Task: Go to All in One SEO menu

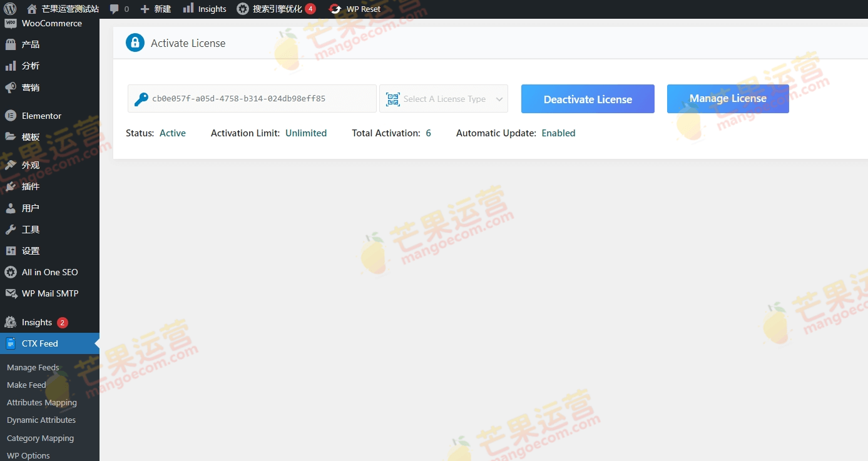Action: (49, 272)
